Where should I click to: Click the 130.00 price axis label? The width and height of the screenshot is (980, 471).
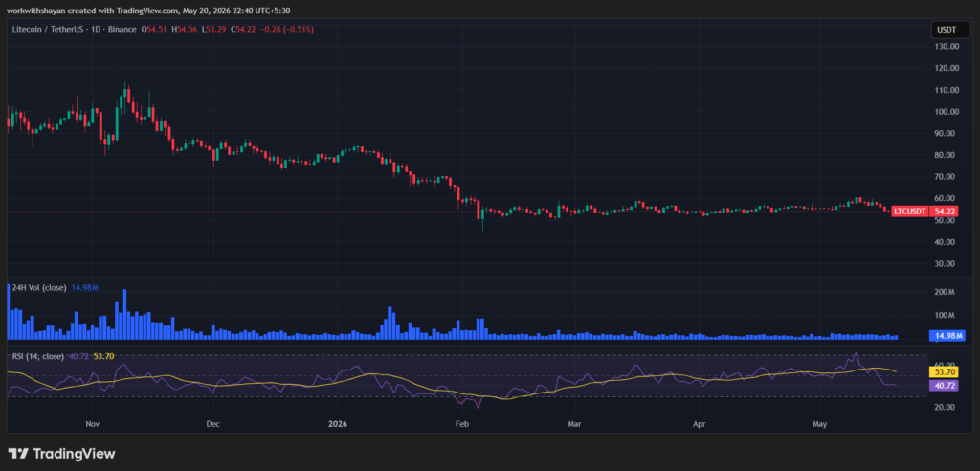(x=947, y=46)
